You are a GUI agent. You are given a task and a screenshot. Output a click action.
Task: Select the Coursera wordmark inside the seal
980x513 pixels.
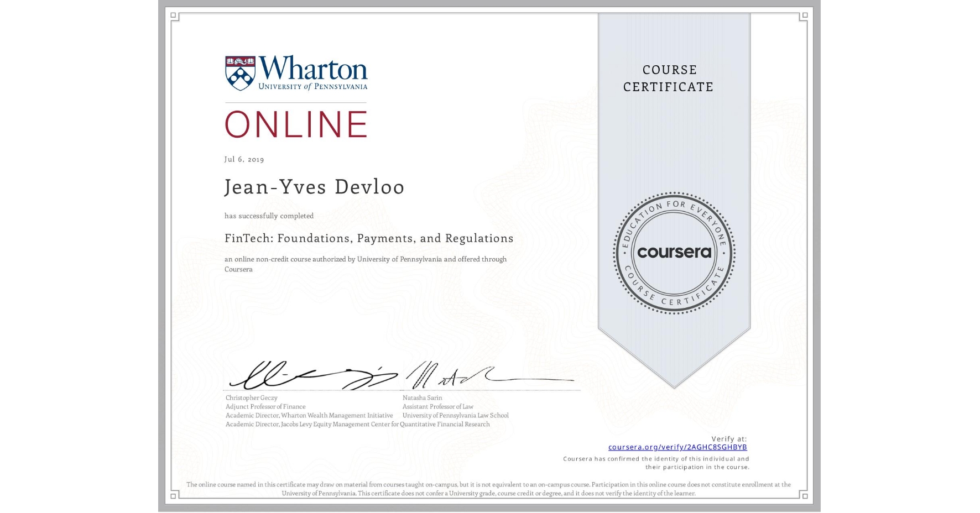pyautogui.click(x=675, y=253)
